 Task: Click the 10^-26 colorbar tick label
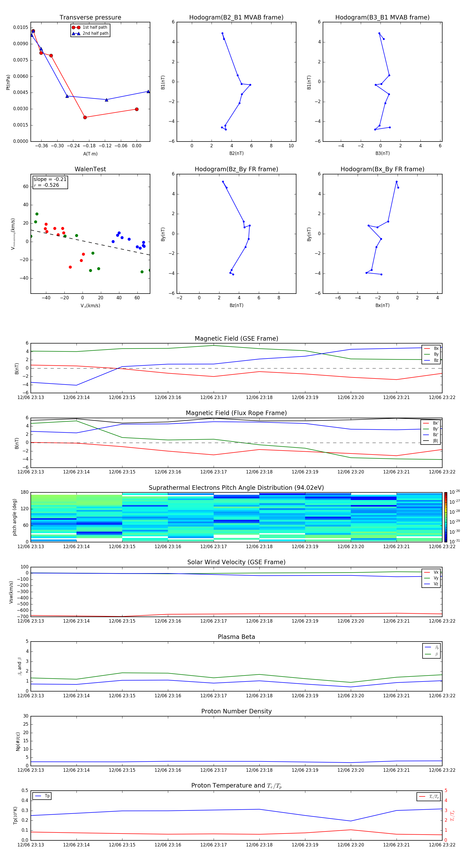pyautogui.click(x=455, y=492)
